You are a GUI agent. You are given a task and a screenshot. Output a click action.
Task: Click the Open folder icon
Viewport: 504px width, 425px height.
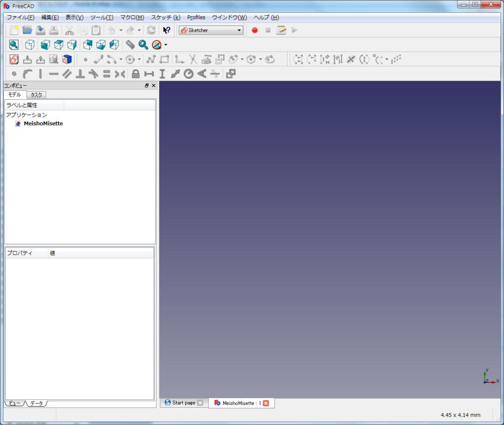pos(28,30)
